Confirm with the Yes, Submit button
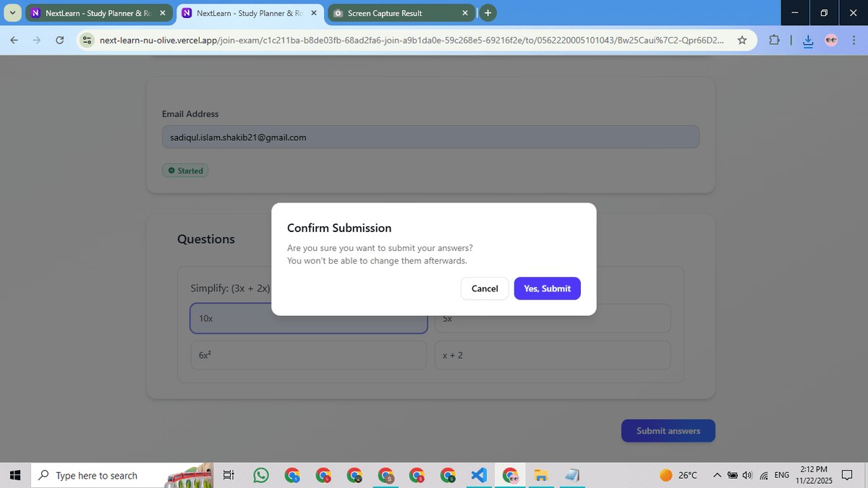868x488 pixels. 547,288
